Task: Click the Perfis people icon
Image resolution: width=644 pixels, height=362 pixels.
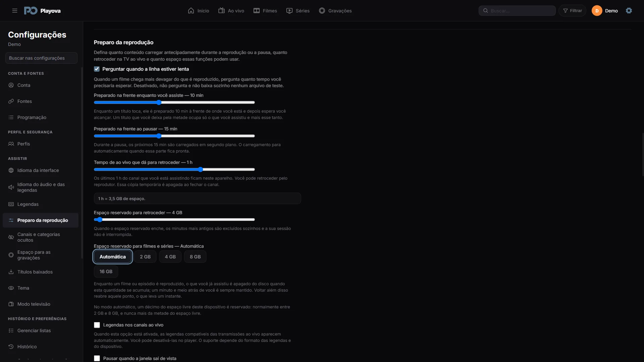Action: click(11, 144)
